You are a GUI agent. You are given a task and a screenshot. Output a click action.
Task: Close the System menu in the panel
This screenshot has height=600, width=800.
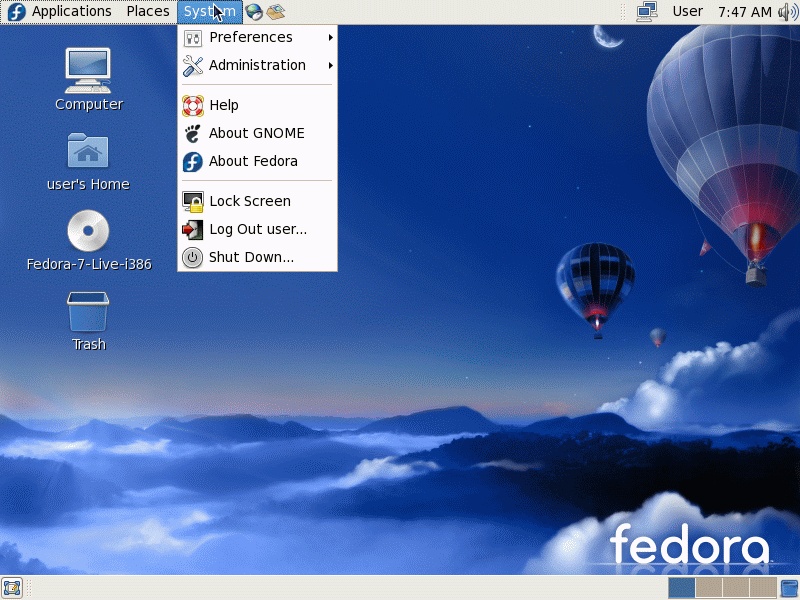click(210, 12)
